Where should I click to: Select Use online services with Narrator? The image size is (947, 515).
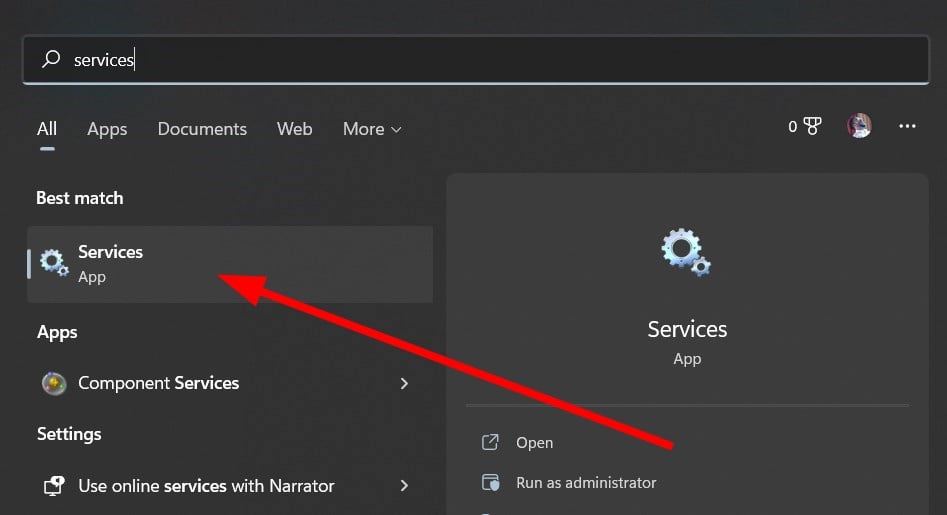[230, 485]
